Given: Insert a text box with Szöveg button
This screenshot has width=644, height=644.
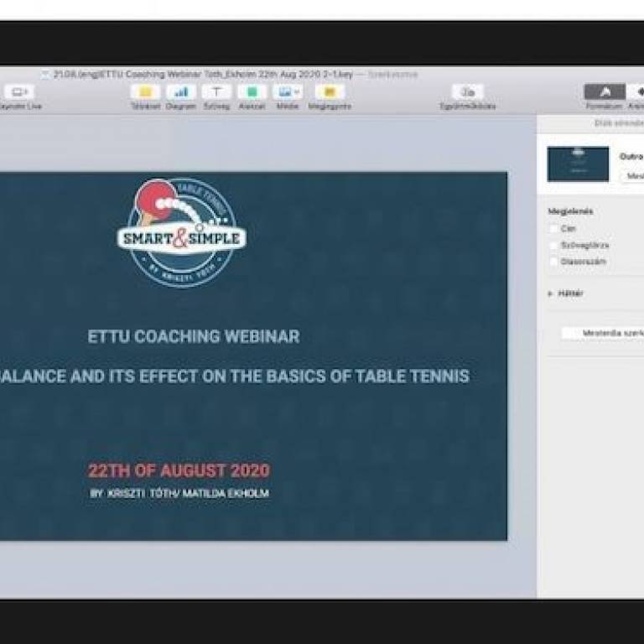Looking at the screenshot, I should (216, 91).
